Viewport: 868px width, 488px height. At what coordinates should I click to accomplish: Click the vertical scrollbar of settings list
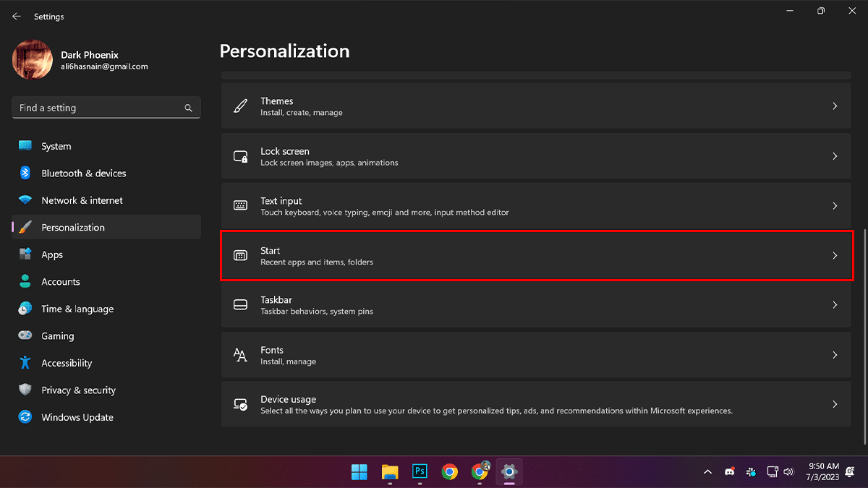point(864,325)
